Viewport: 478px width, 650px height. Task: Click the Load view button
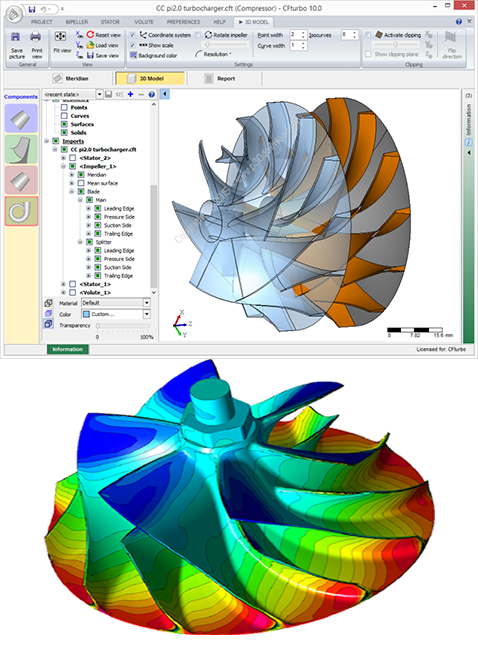point(103,45)
